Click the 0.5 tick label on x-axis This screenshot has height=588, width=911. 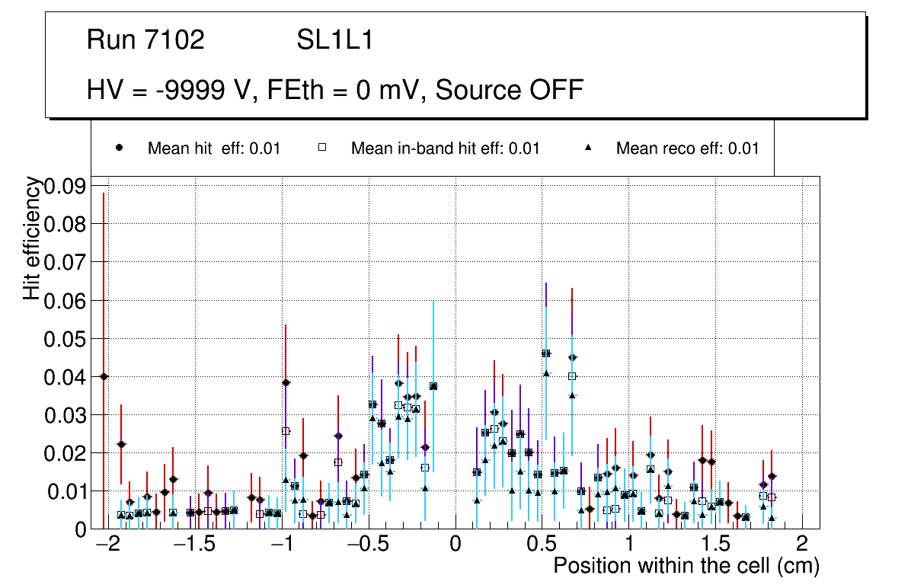point(542,544)
